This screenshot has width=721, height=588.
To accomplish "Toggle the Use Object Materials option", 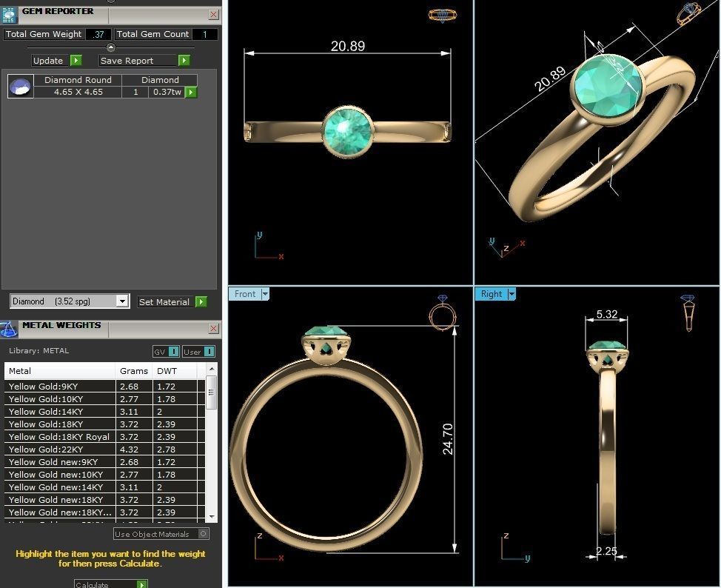I will click(161, 534).
